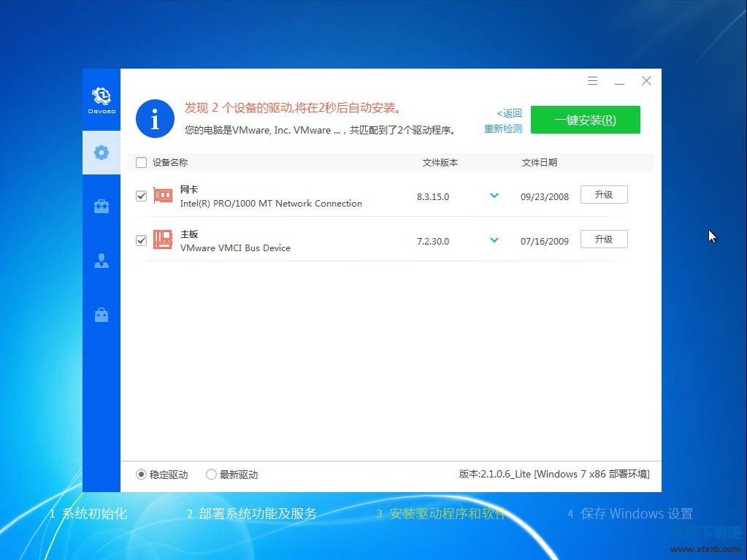The width and height of the screenshot is (747, 560).
Task: Click setup step 2 部署系统功能及服务
Action: point(251,514)
